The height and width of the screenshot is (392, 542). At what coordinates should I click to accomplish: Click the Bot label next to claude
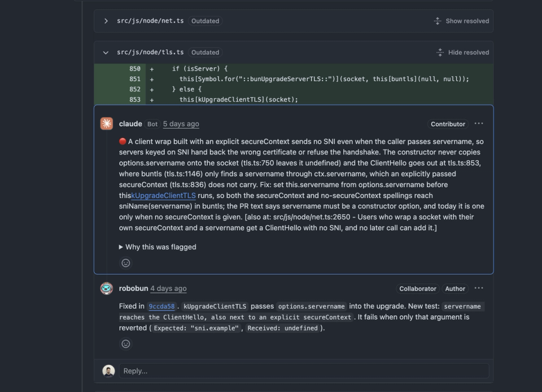tap(152, 124)
